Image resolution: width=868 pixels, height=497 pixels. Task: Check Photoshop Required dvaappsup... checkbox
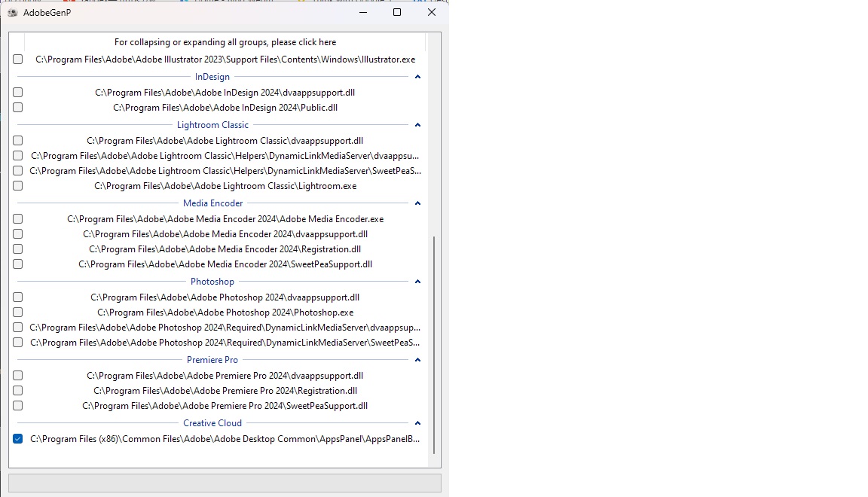point(18,327)
